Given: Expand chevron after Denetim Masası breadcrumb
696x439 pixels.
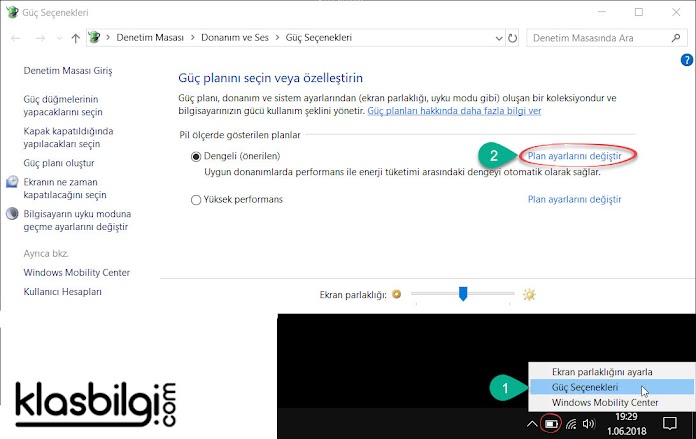Looking at the screenshot, I should click(193, 38).
